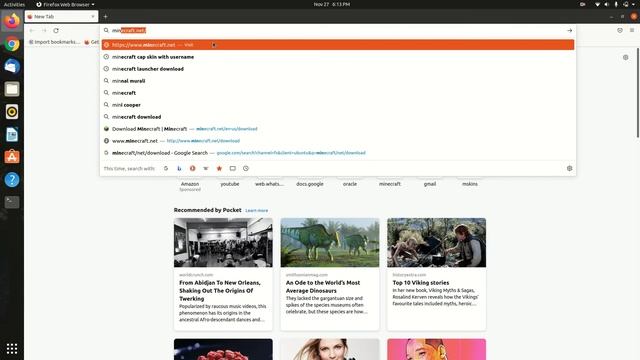Open the sound volume indicator in the top bar
Image resolution: width=640 pixels, height=360 pixels.
pos(607,4)
